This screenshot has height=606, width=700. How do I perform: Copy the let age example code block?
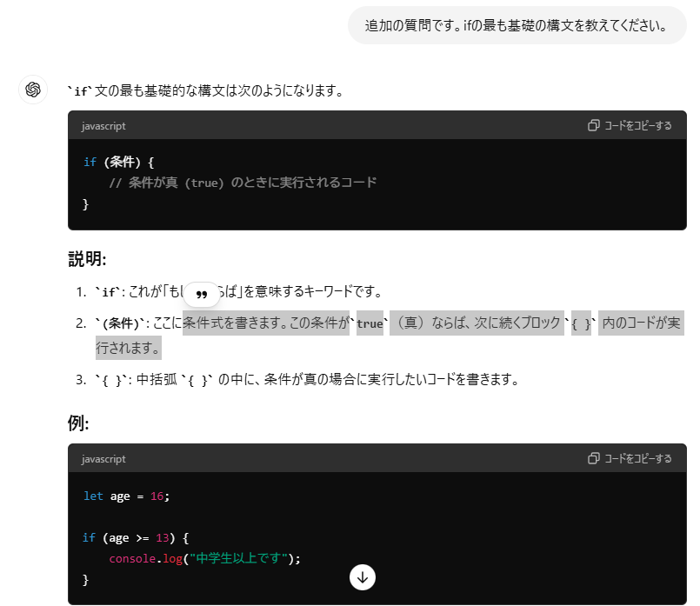[630, 459]
